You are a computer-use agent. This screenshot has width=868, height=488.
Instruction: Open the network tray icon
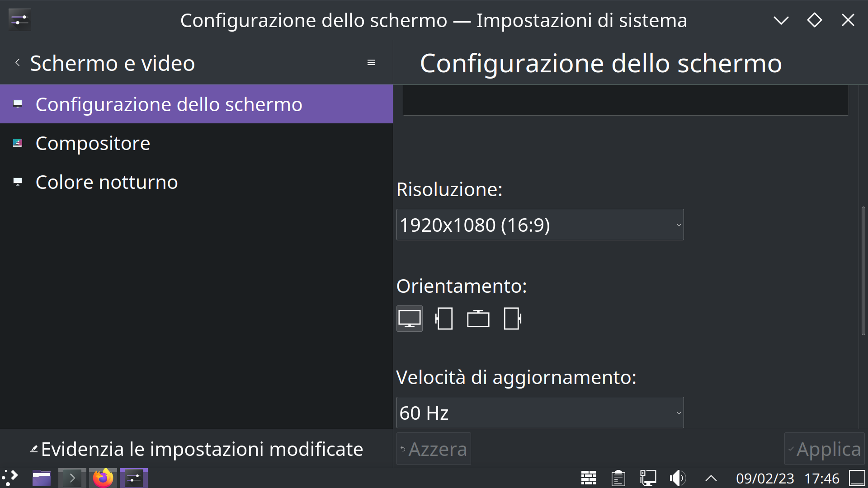point(648,478)
